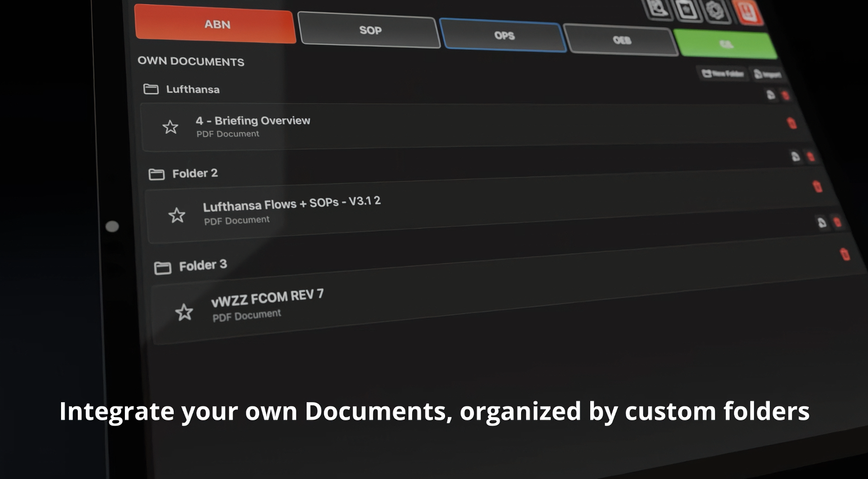This screenshot has width=868, height=479.
Task: Delete the 4 - Briefing Overview document
Action: pos(792,123)
